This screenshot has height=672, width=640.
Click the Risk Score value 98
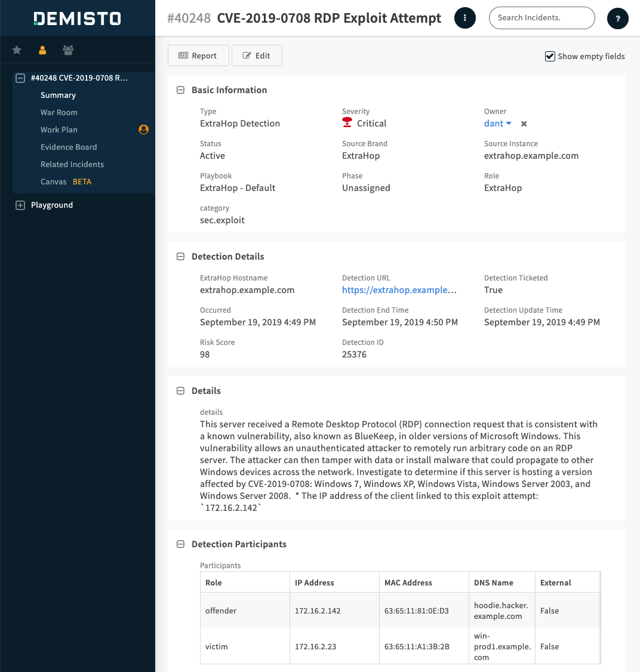pyautogui.click(x=205, y=355)
